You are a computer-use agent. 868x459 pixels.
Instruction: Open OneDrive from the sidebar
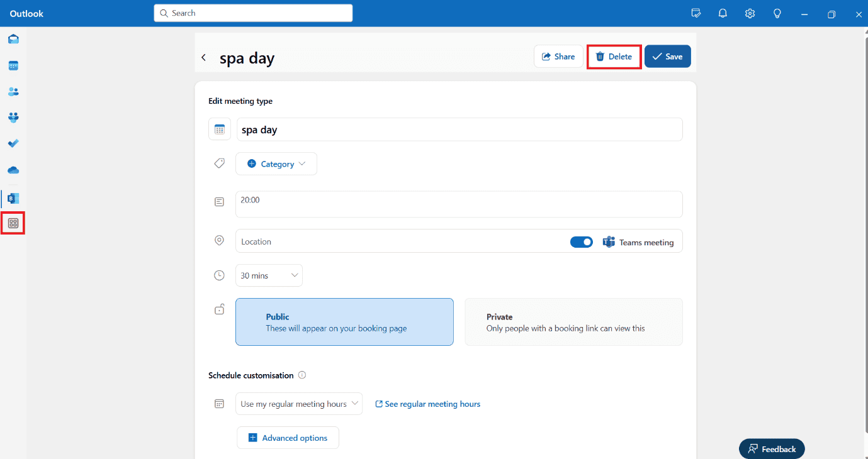(13, 169)
